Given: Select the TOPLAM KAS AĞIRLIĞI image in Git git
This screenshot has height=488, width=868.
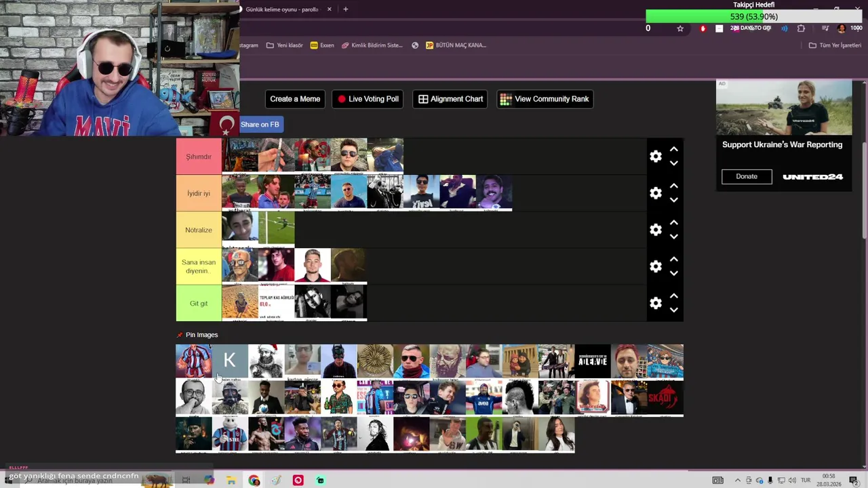Looking at the screenshot, I should pyautogui.click(x=277, y=303).
